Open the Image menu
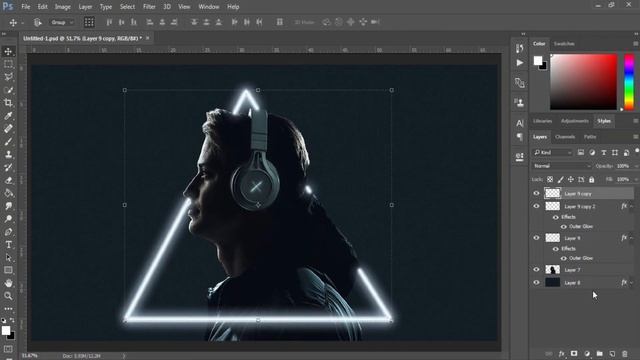This screenshot has height=360, width=640. point(62,7)
